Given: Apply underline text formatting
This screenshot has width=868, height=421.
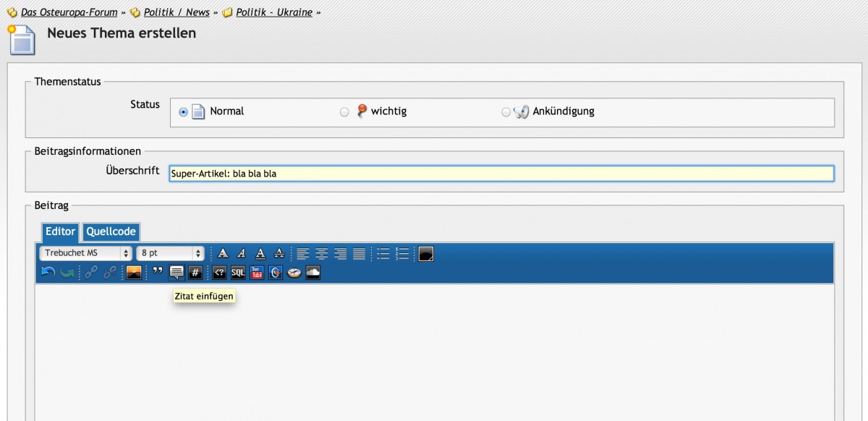Looking at the screenshot, I should pyautogui.click(x=260, y=254).
